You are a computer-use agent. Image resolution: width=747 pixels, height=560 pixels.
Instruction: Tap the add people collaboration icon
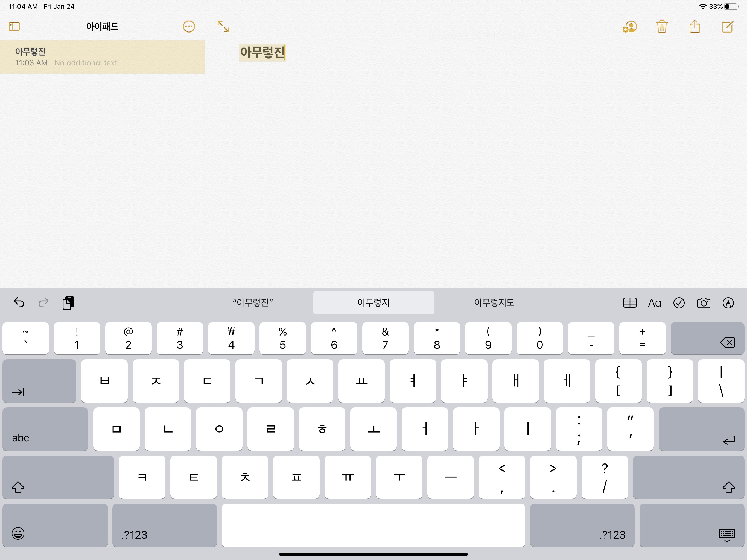[629, 26]
